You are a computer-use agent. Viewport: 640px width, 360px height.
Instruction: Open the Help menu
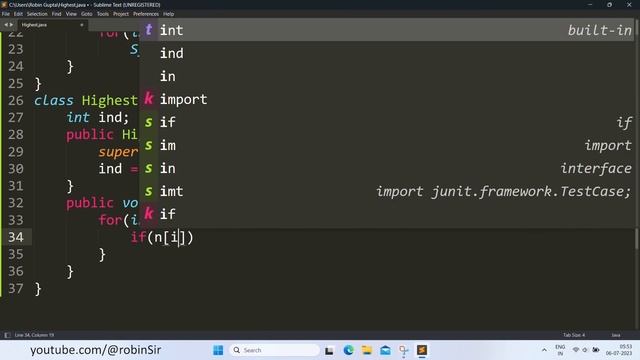tap(169, 14)
